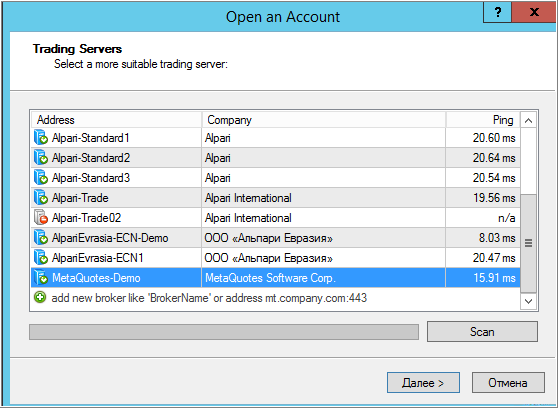Click the 20.60 ms ping value
The width and height of the screenshot is (558, 408).
point(494,137)
